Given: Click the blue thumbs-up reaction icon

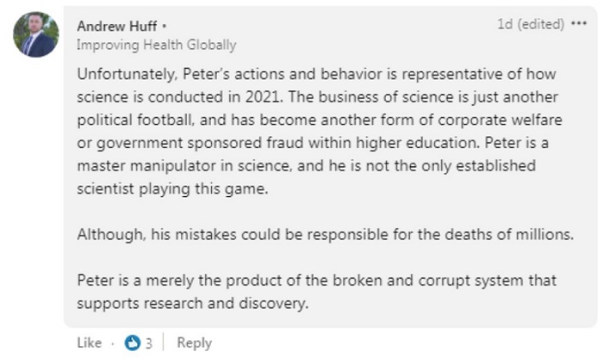Looking at the screenshot, I should (133, 342).
